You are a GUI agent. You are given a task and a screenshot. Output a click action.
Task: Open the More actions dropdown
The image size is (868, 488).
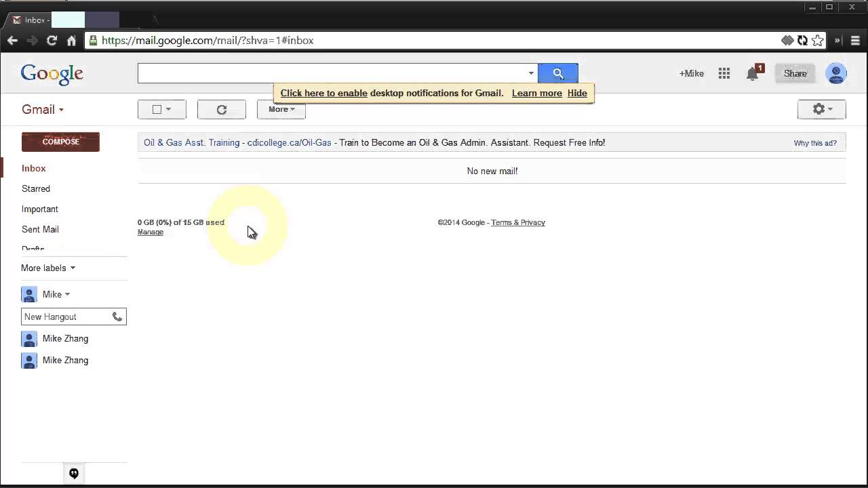[x=281, y=109]
